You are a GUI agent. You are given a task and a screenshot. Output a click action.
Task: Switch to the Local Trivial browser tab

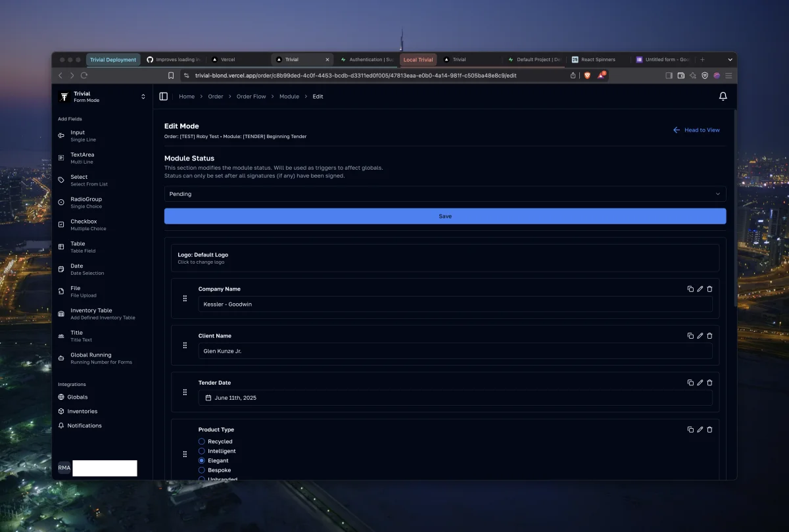click(418, 59)
